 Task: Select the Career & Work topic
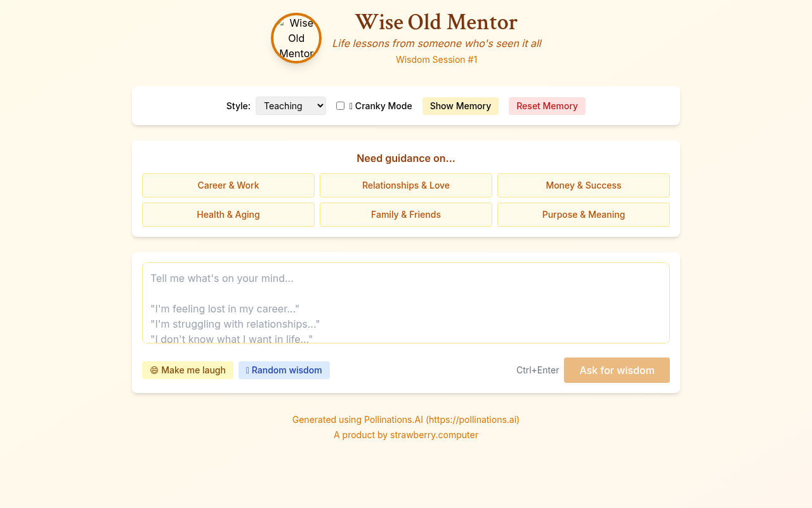tap(228, 185)
